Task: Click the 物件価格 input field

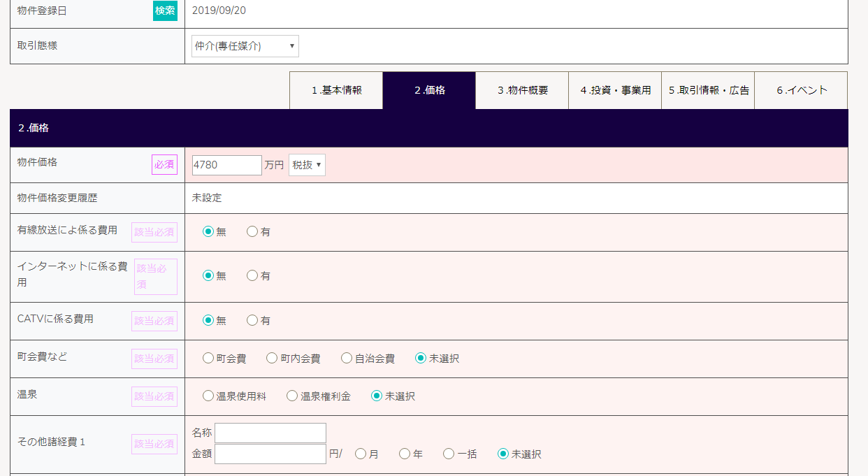Action: pos(226,165)
